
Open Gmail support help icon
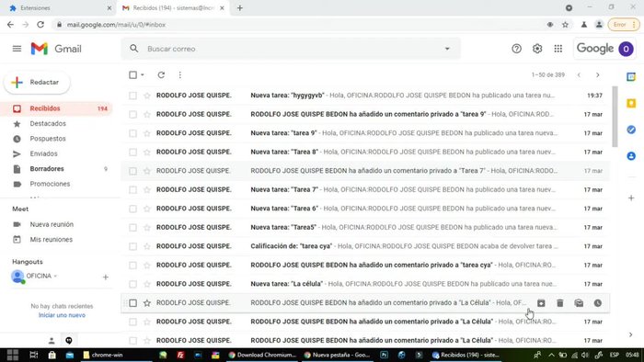516,49
